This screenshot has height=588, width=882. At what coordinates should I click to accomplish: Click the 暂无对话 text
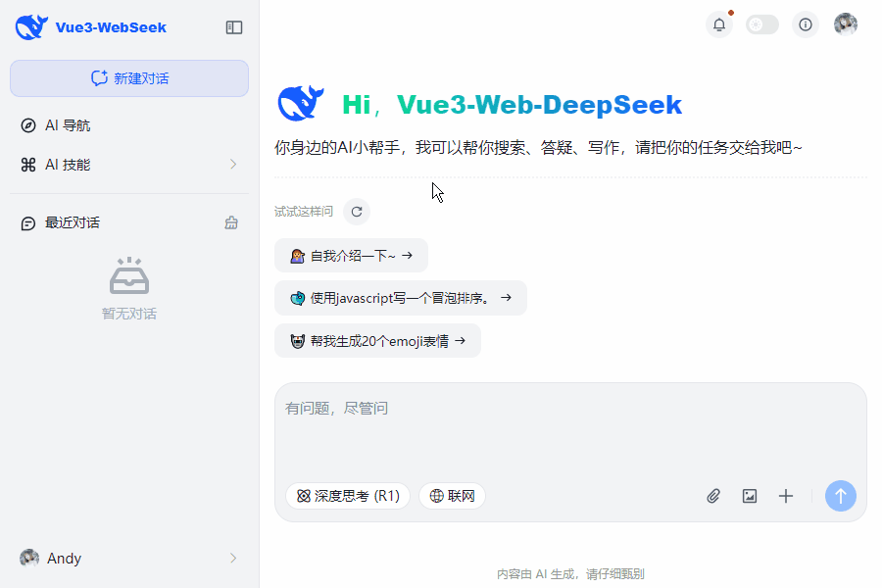(x=129, y=314)
